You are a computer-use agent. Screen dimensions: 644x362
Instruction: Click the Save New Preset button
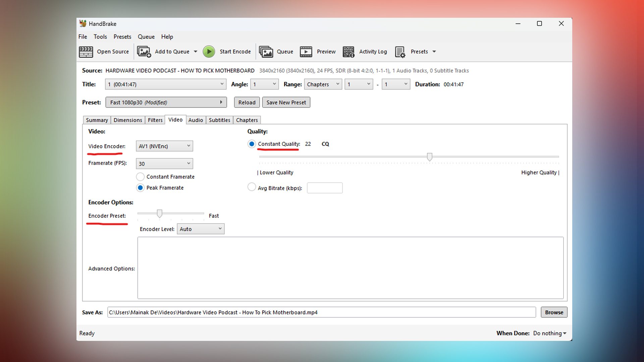[x=286, y=102]
